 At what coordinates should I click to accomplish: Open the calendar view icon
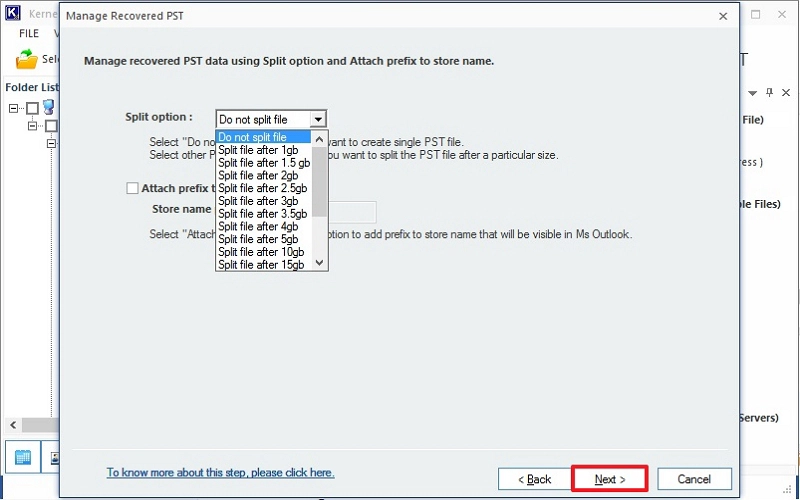pos(22,458)
